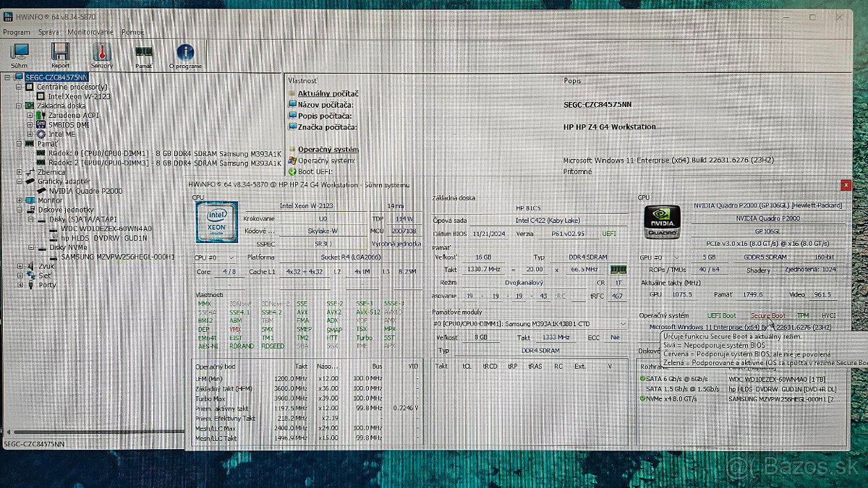This screenshot has width=868, height=488.
Task: Expand the Zvuk tree node
Action: pos(19,266)
